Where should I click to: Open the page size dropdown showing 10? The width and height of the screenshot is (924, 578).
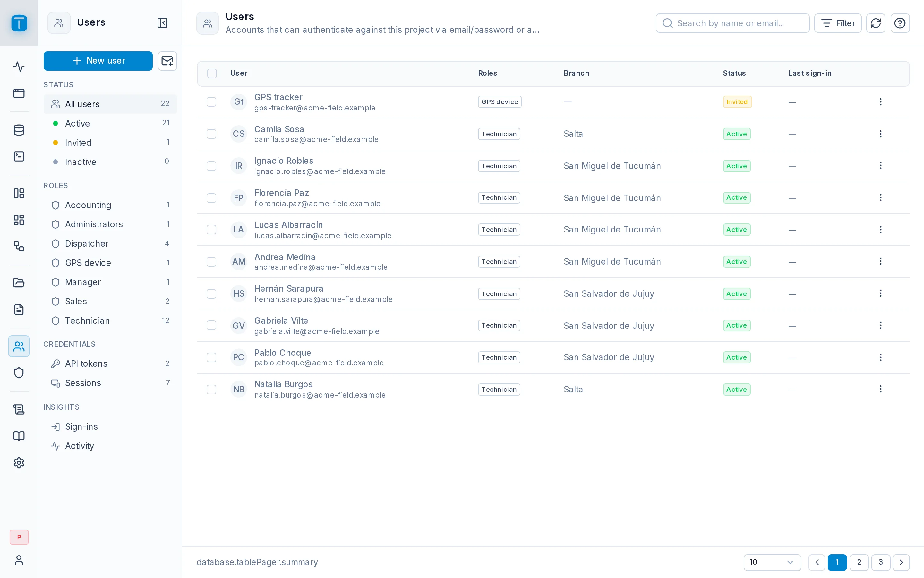(x=772, y=562)
